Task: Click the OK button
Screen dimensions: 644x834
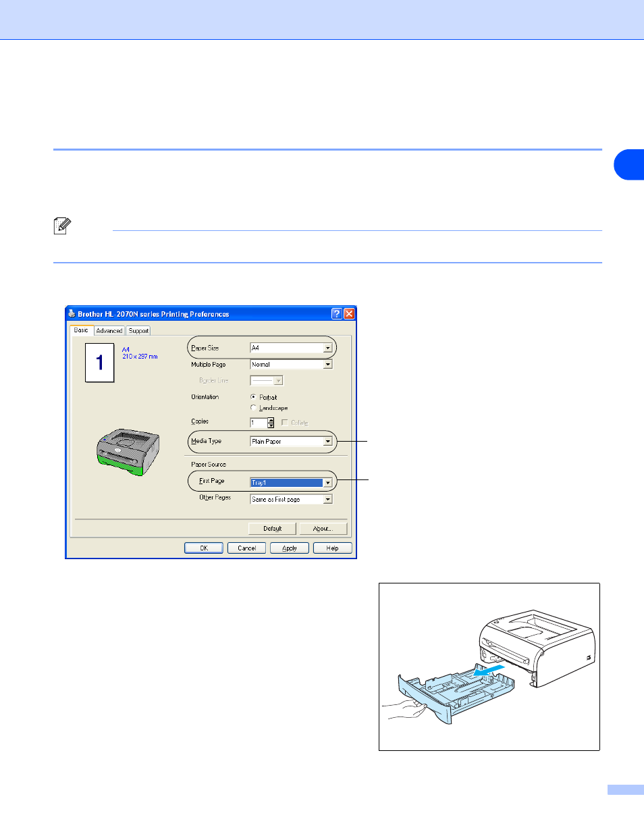Action: pyautogui.click(x=204, y=548)
